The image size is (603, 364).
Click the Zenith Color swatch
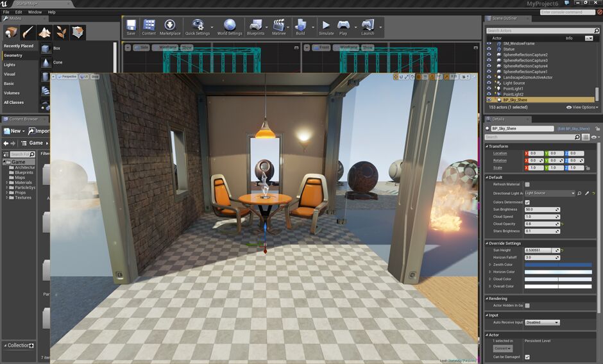558,265
